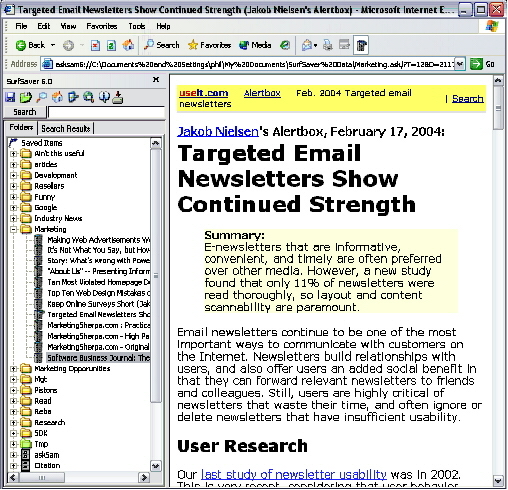Click the SurfSaver search input field
Screen dimensions: 508x490
tap(106, 112)
